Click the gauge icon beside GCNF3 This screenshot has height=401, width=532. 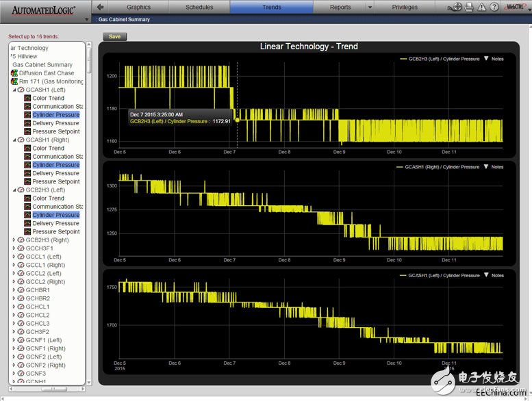point(21,374)
